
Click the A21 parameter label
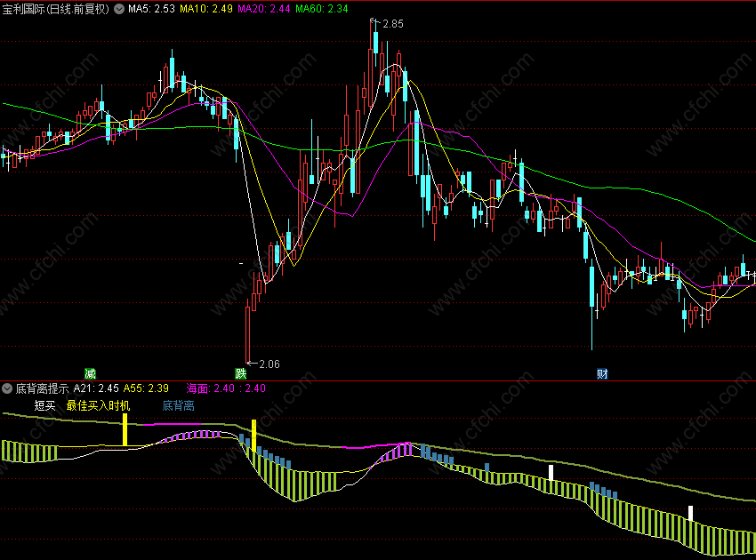coord(96,388)
